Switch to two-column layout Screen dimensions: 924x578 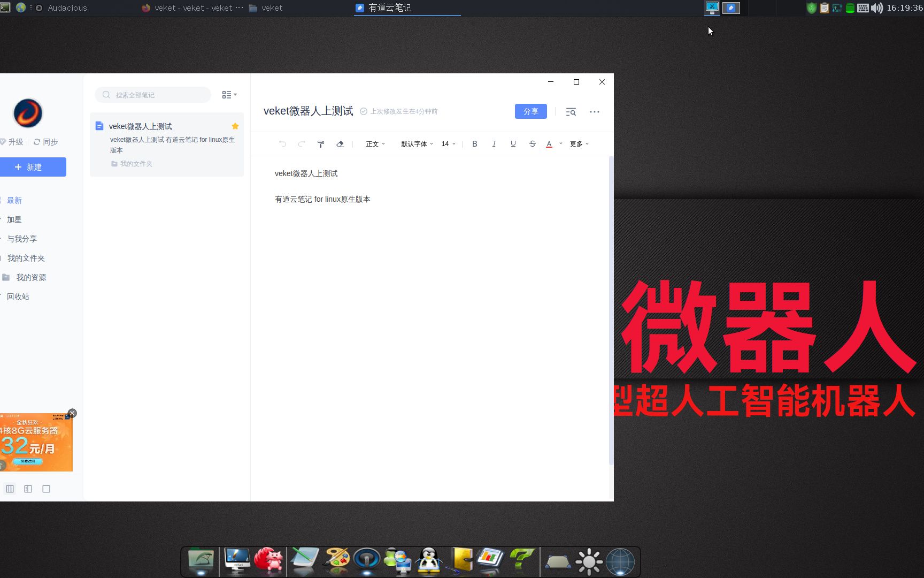(x=28, y=489)
